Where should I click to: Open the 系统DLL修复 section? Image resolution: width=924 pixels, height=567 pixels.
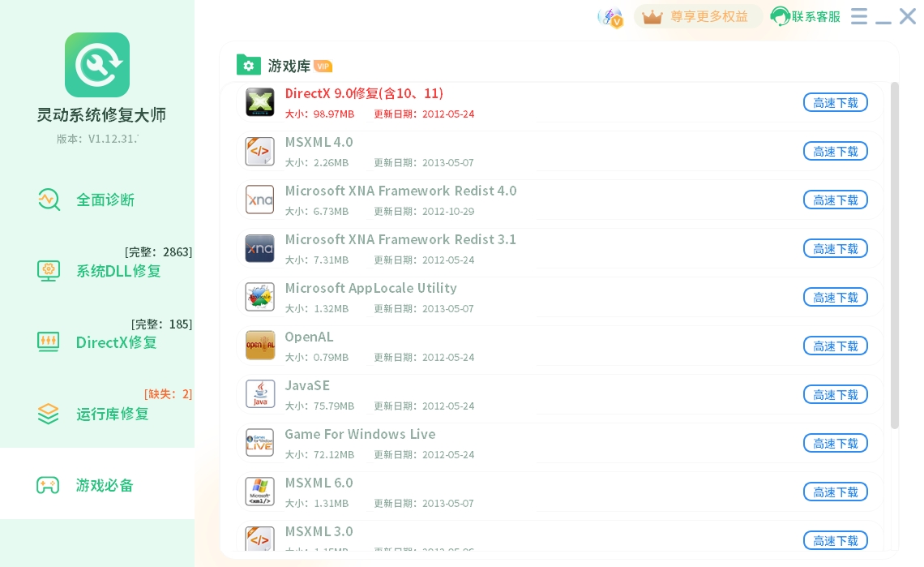click(x=97, y=271)
